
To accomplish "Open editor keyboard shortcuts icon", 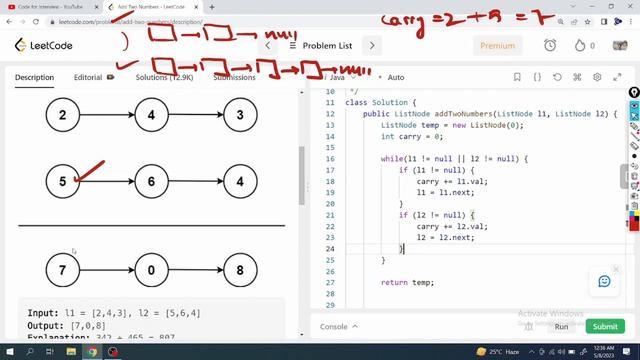I will pos(577,77).
